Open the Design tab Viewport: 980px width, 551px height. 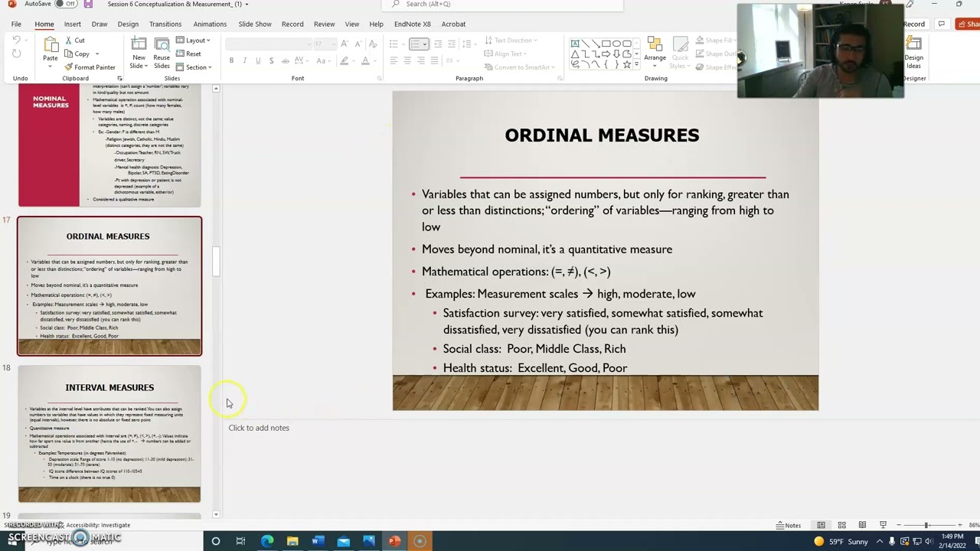[x=128, y=24]
